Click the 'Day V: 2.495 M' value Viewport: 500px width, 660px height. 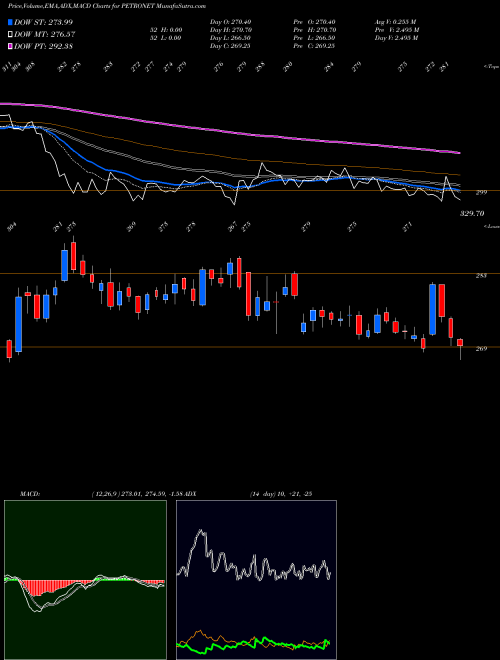396,38
